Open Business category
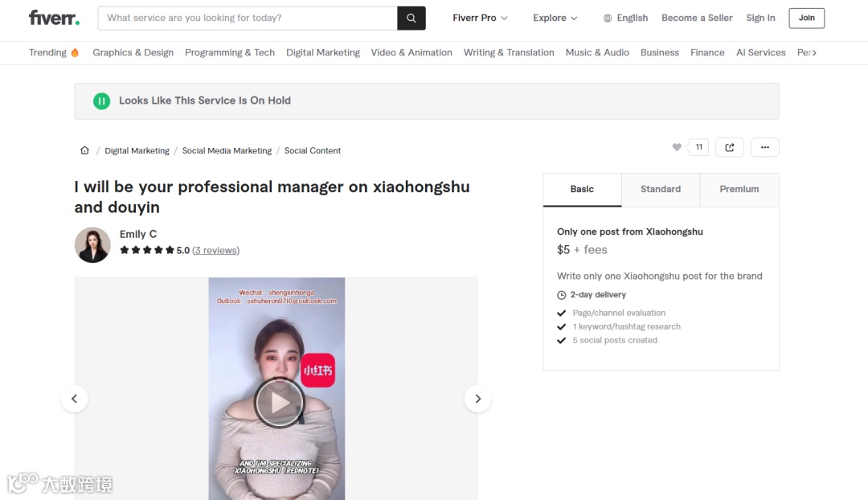Image resolution: width=868 pixels, height=500 pixels. (659, 52)
